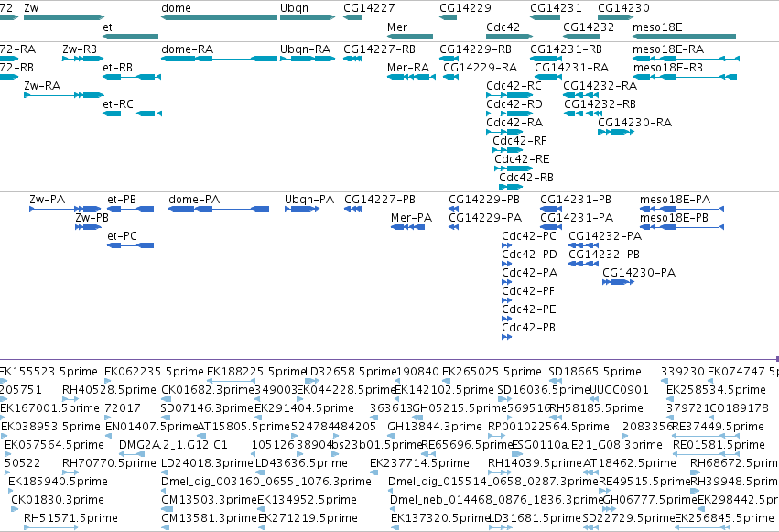
Task: Select the RH40528.5prime EST label
Action: (109, 390)
